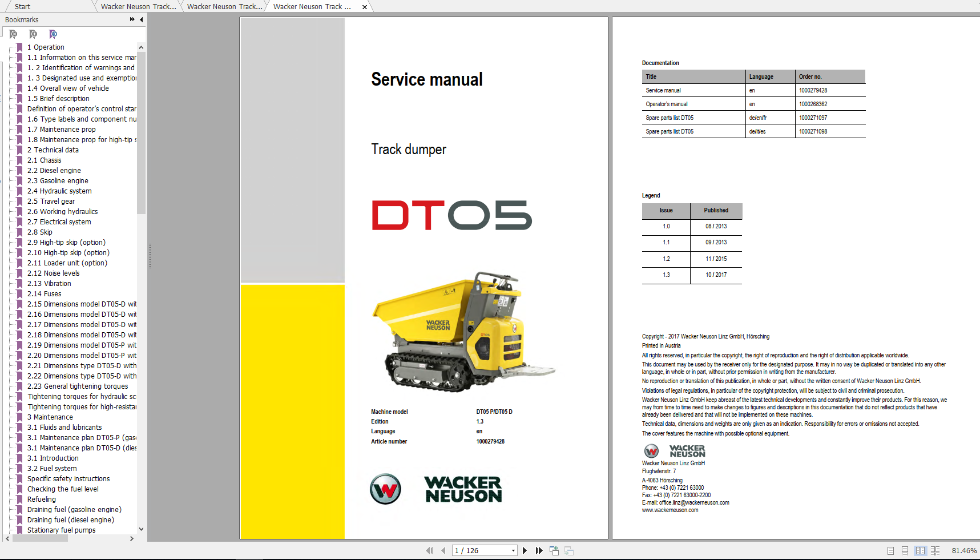
Task: Jump to the last page
Action: point(539,551)
